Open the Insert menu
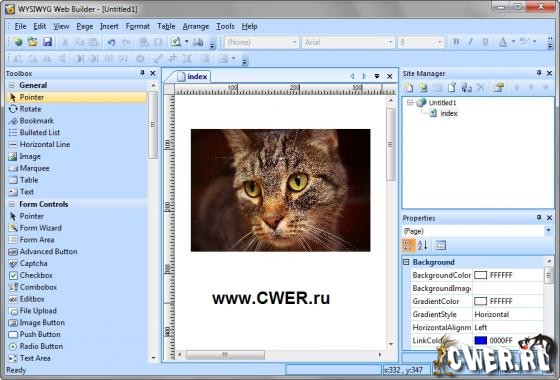 click(x=109, y=26)
